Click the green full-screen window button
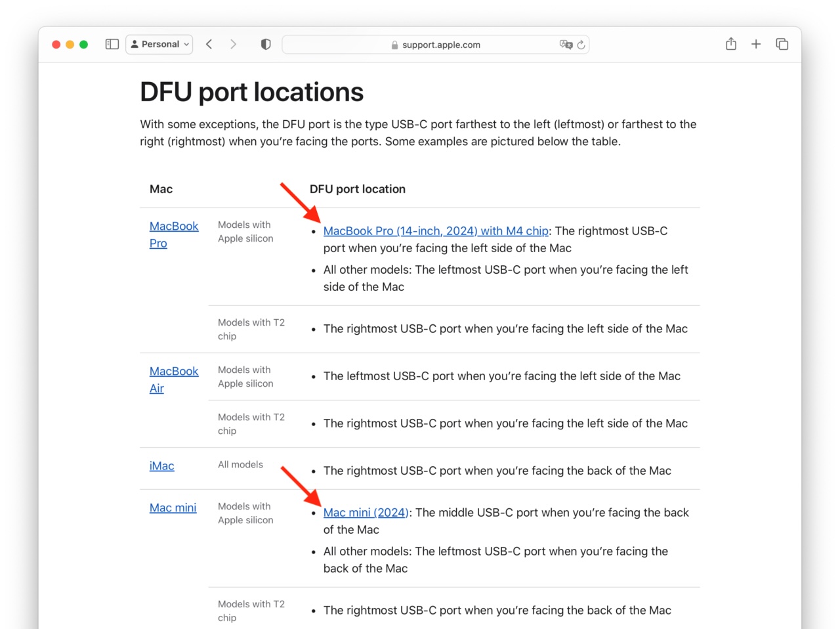This screenshot has height=629, width=840. pos(83,44)
